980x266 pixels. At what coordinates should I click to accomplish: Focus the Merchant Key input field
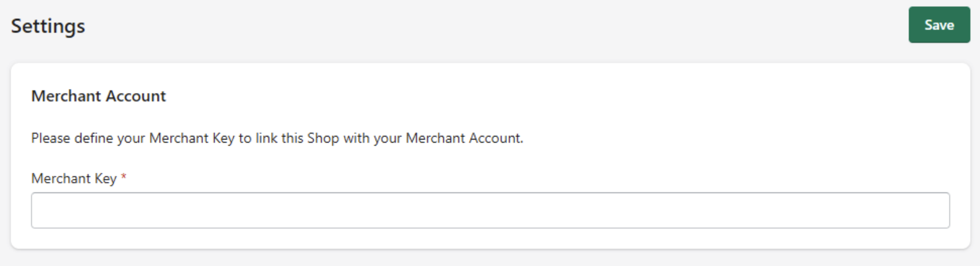pos(490,210)
